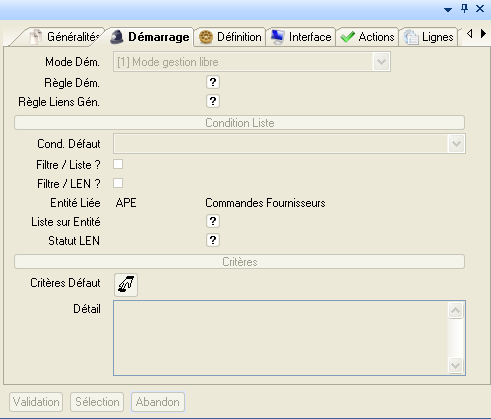
Task: Click the question mark icon for Statut LEN
Action: [x=213, y=240]
